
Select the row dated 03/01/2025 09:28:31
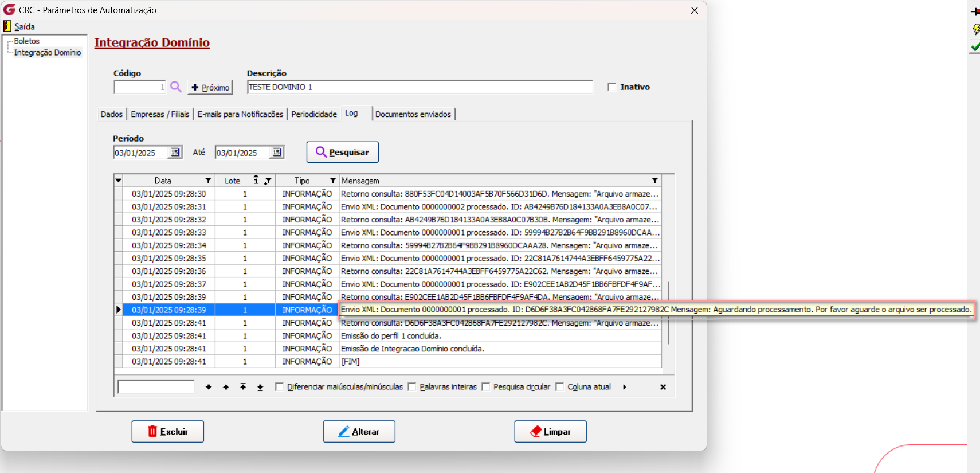[388, 206]
